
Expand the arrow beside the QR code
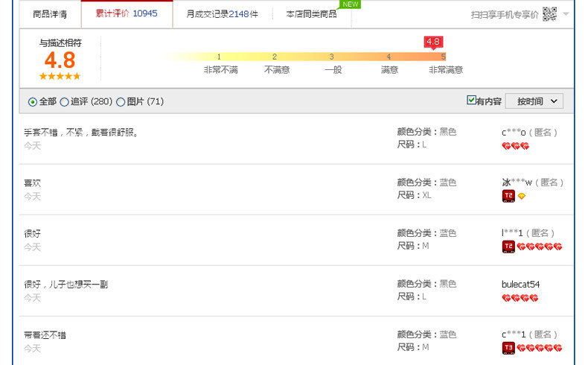click(566, 14)
